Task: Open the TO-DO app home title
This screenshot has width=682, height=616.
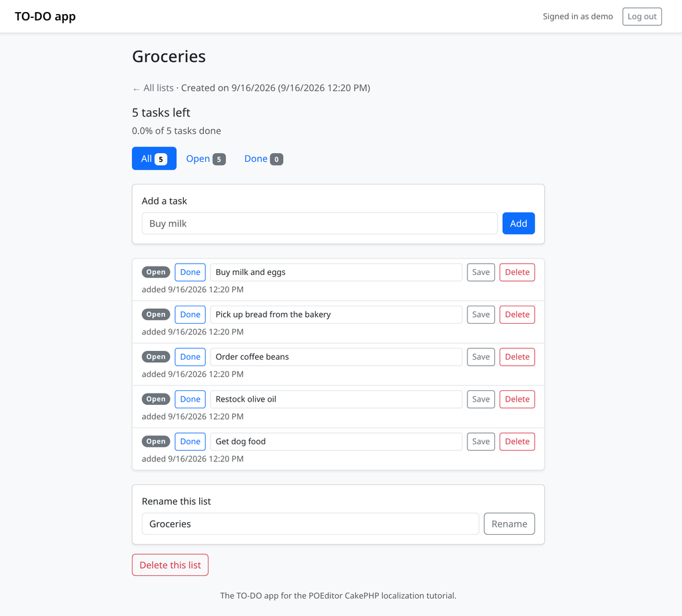Action: point(45,17)
